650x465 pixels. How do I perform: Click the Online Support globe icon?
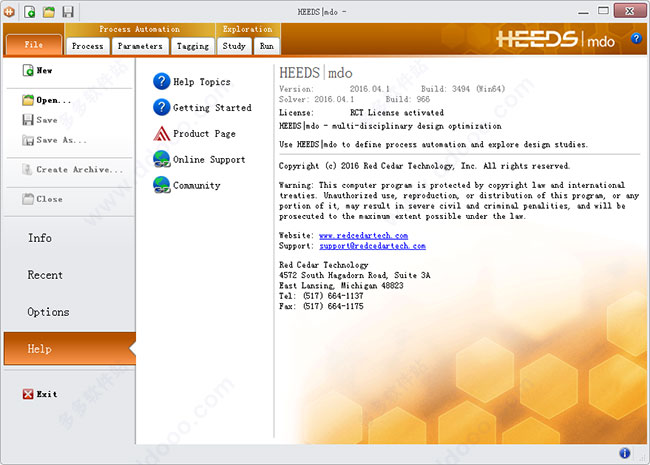pyautogui.click(x=162, y=159)
